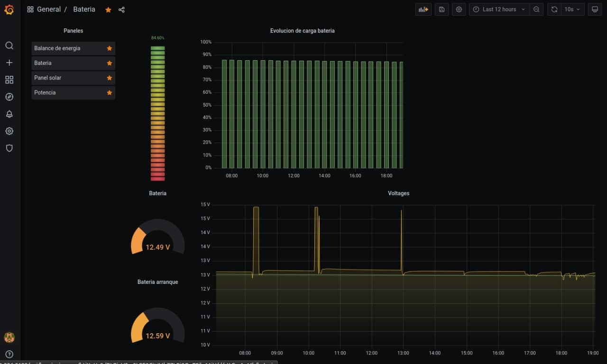Click the 12.49 V gauge reading
The height and width of the screenshot is (364, 607).
coord(157,247)
